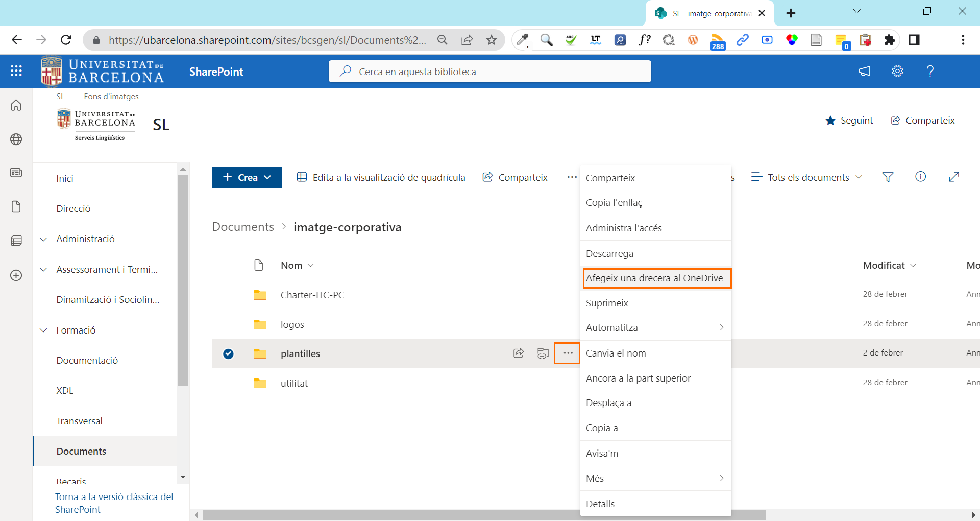Click share icon on plantilles row
980x521 pixels.
[x=519, y=353]
